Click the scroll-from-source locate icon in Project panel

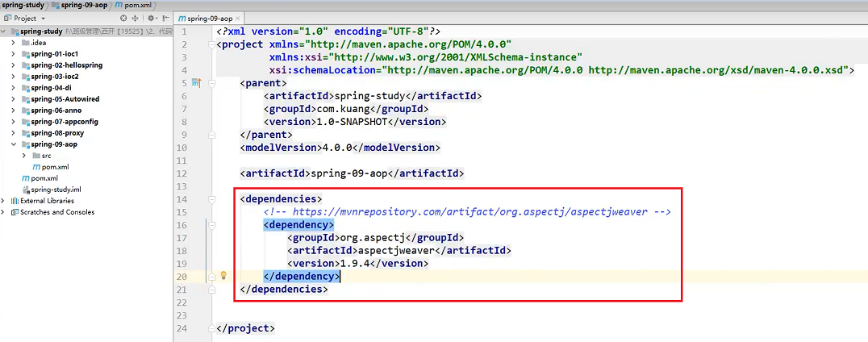123,19
